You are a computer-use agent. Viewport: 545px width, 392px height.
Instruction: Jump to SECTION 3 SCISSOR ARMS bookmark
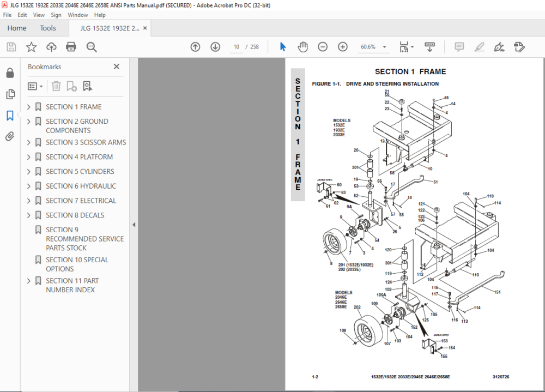[86, 142]
